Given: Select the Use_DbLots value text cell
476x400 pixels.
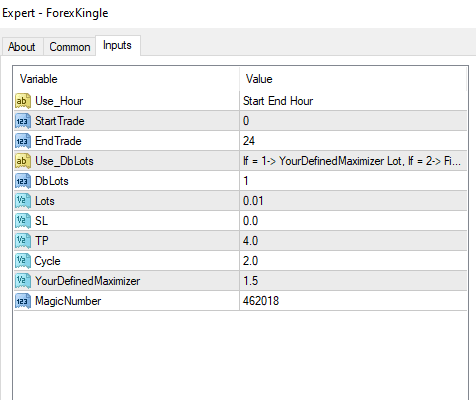Looking at the screenshot, I should (x=353, y=161).
